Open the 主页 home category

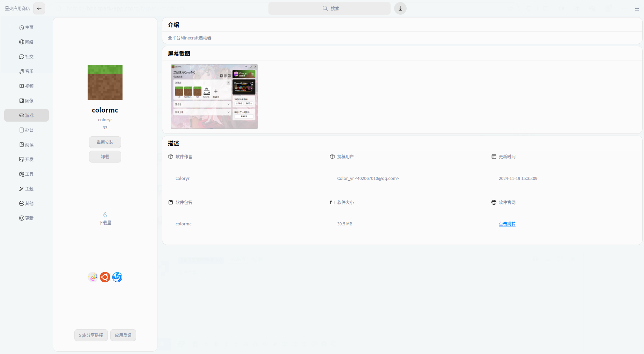pos(27,27)
